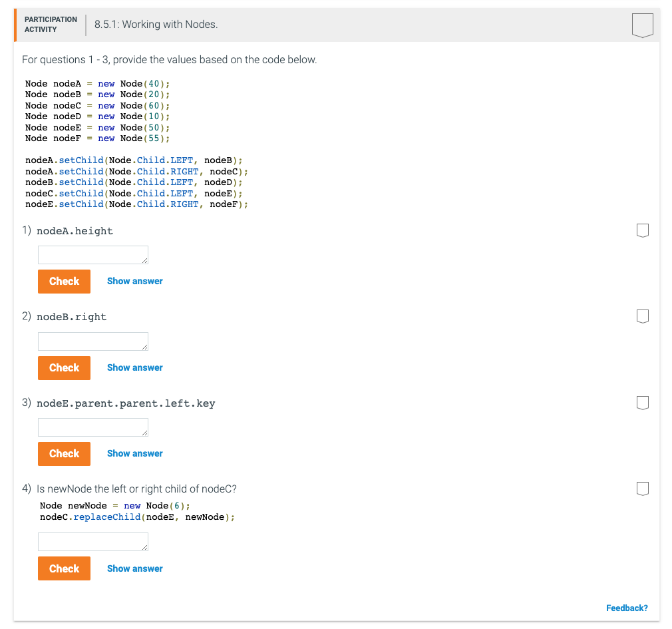Click the completion ribbon in the activity header
Viewport: 672px width, 629px height.
coord(642,25)
